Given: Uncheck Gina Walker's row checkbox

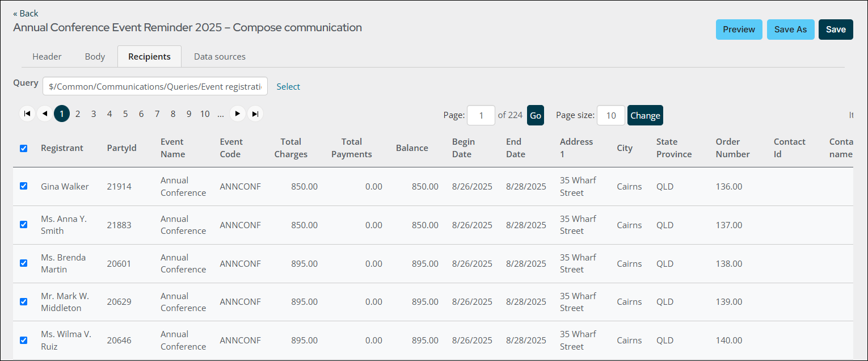Looking at the screenshot, I should pyautogui.click(x=23, y=186).
